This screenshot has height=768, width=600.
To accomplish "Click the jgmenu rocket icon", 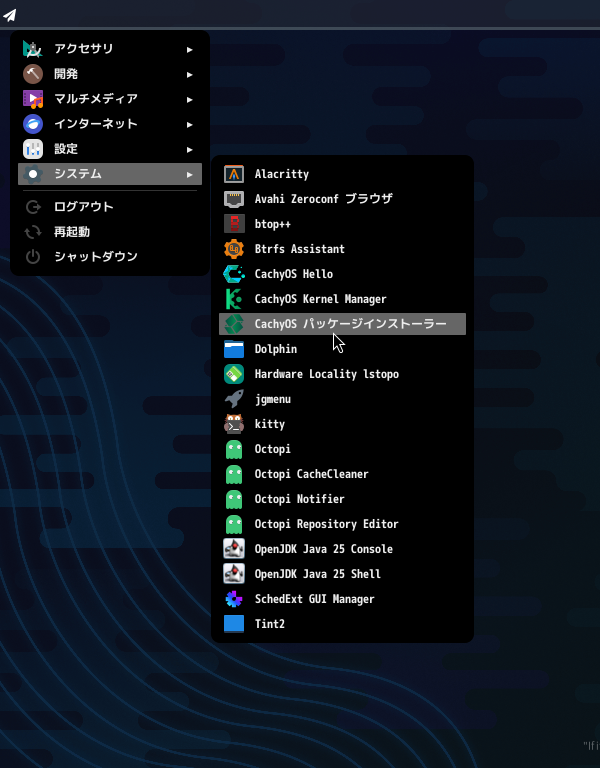I will [234, 399].
